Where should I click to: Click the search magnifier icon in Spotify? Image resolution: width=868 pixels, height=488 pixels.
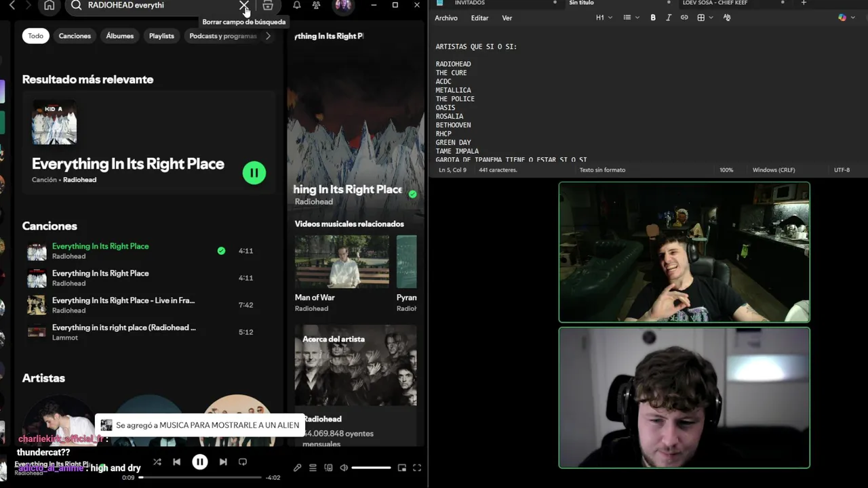(76, 5)
